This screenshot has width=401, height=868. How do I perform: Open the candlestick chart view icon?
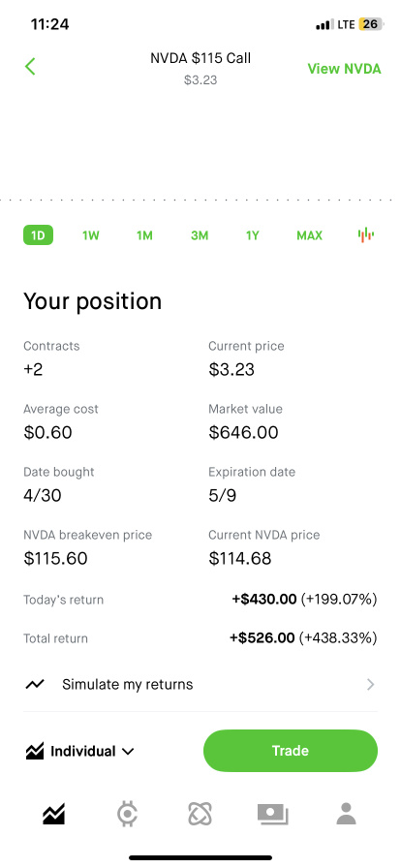tap(365, 235)
